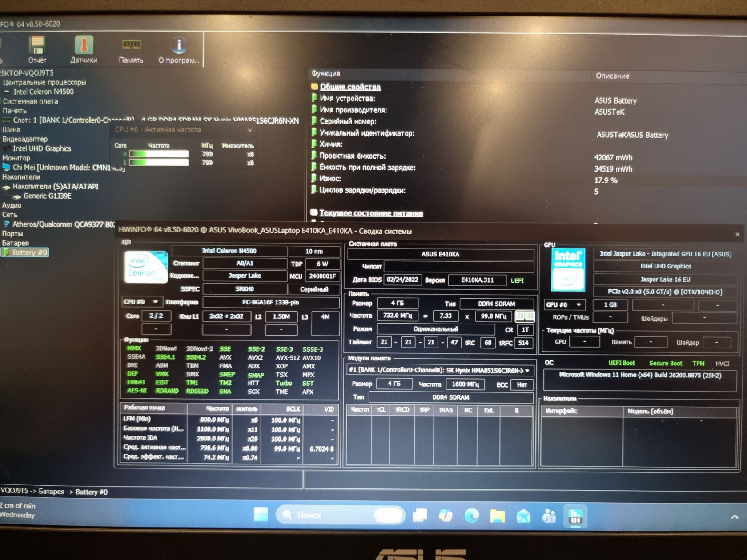Image resolution: width=747 pixels, height=560 pixels.
Task: Launch Microsoft Edge from the taskbar
Action: pyautogui.click(x=471, y=515)
